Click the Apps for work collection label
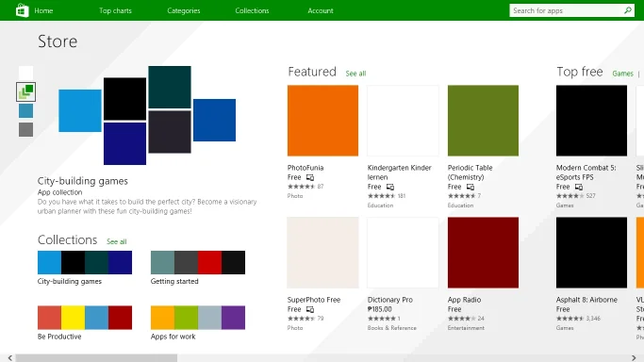 tap(173, 337)
